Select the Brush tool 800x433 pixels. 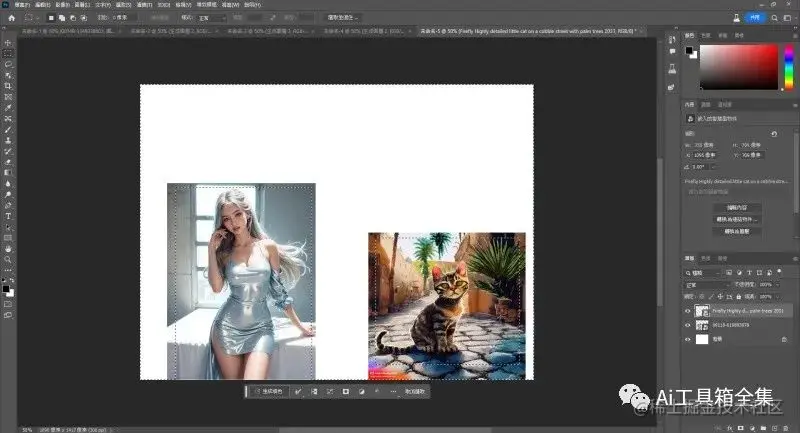[8, 130]
